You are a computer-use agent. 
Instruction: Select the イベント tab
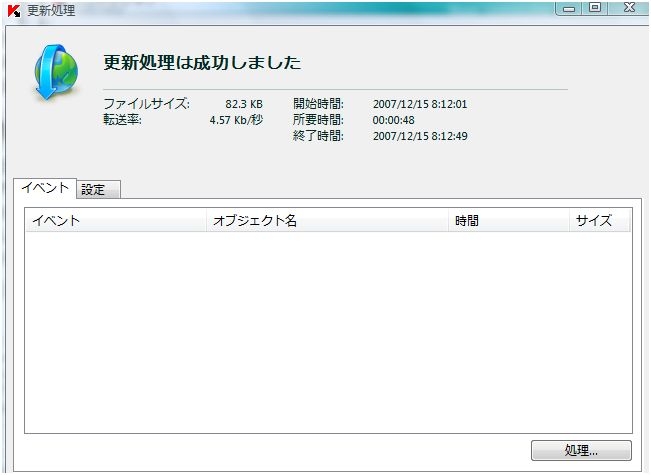tap(45, 188)
